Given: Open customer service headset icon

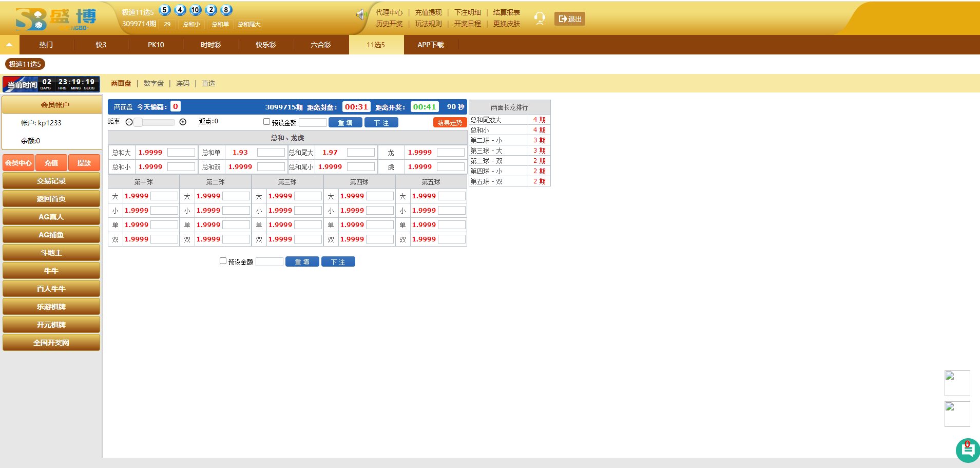Looking at the screenshot, I should tap(540, 18).
